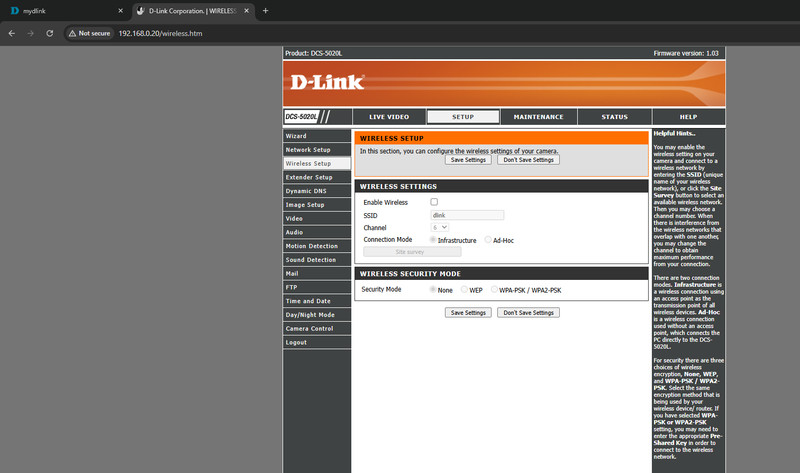Click the Site survey button

coord(412,252)
